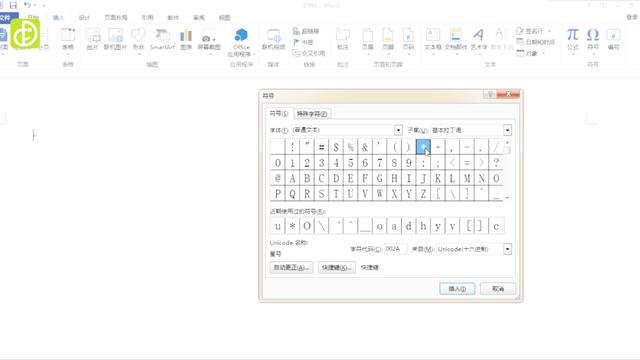This screenshot has width=640, height=360.
Task: Choose 'd' from recently used symbols
Action: [x=409, y=226]
